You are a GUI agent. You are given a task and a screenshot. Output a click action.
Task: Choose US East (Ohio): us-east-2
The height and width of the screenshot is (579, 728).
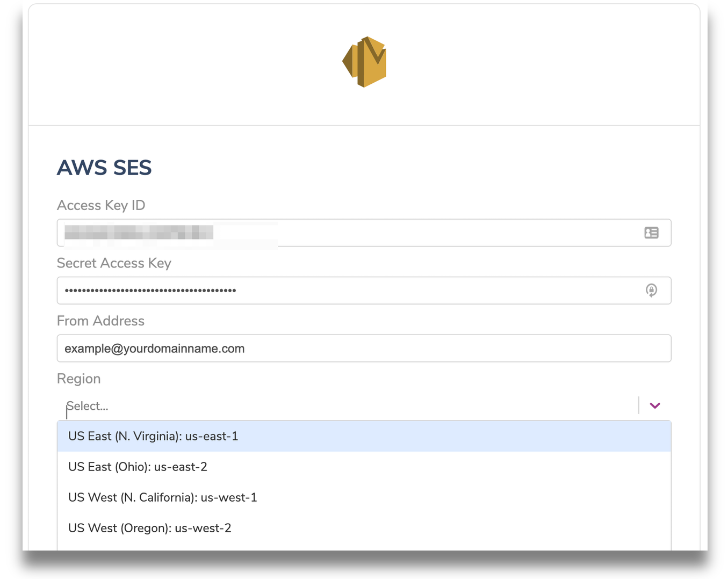[x=364, y=467]
